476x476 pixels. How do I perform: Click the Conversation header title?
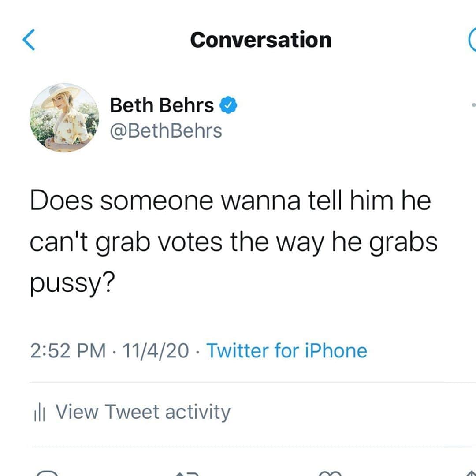(x=261, y=40)
